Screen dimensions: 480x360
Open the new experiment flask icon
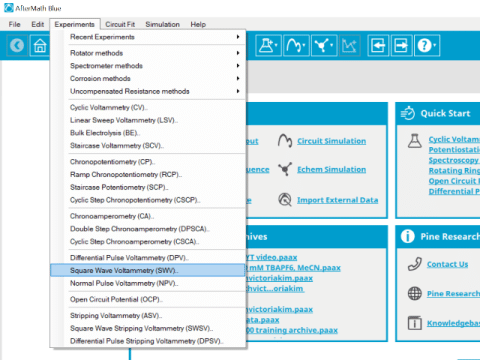pos(268,45)
